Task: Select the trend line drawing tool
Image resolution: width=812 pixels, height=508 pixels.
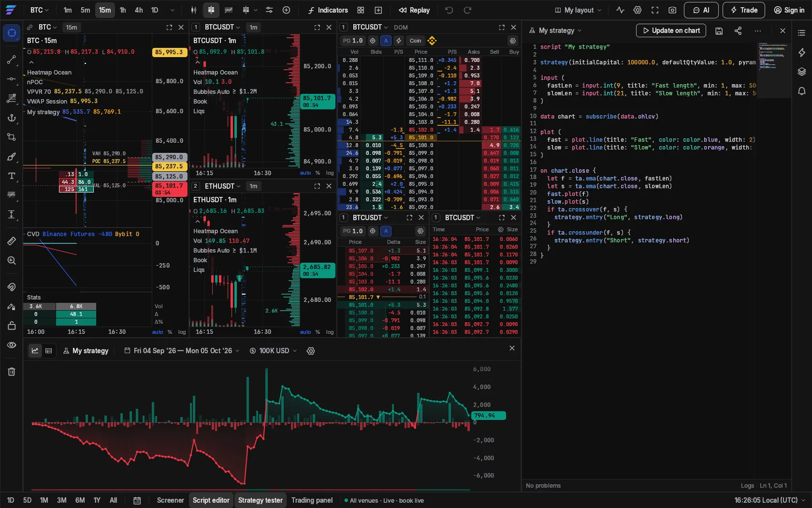Action: tap(12, 60)
